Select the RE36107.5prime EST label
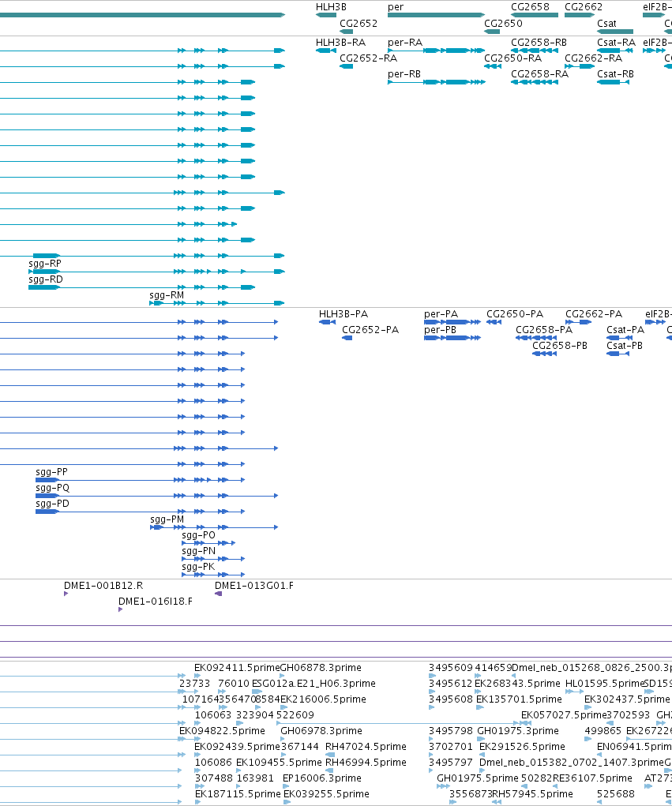Viewport: 672px width, 806px height. point(592,778)
